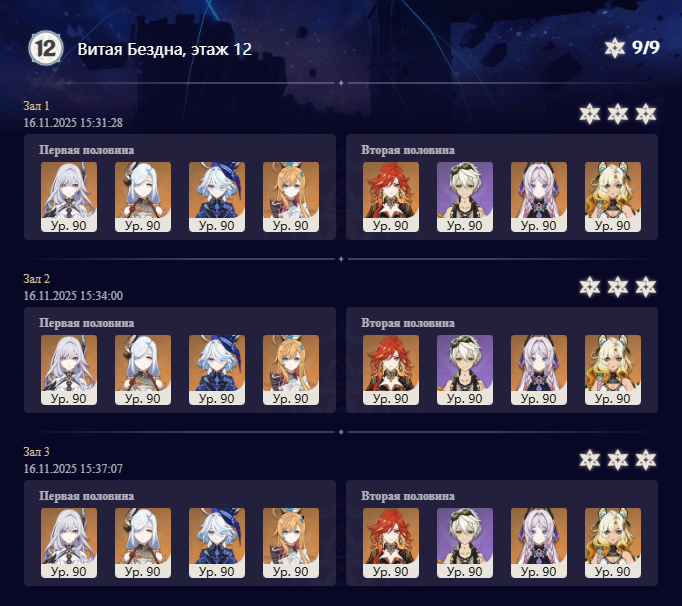Click first star of Зал 1 rating
The height and width of the screenshot is (606, 682).
coord(589,114)
